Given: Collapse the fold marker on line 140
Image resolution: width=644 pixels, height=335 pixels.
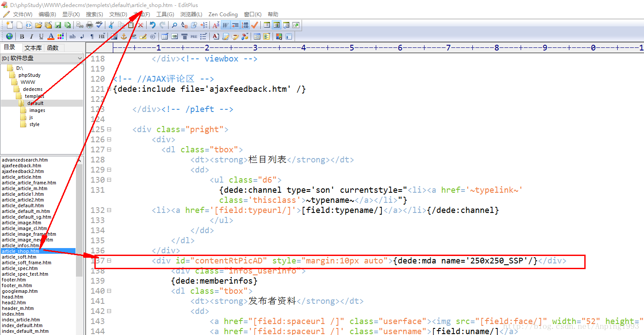Looking at the screenshot, I should [x=109, y=291].
